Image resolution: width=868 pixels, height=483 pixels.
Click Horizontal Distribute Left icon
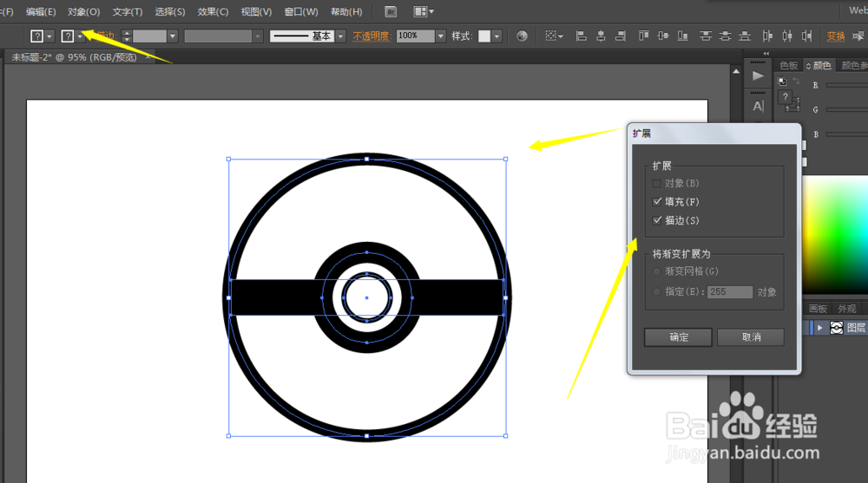coord(767,36)
